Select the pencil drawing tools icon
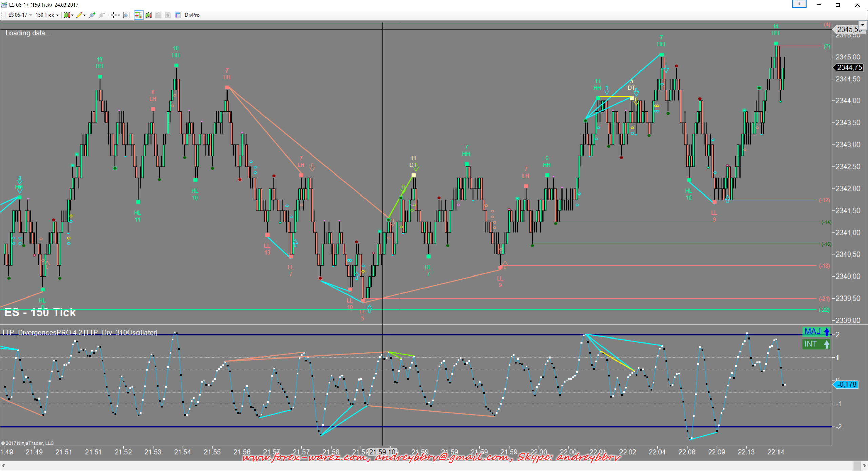This screenshot has height=471, width=868. click(79, 15)
